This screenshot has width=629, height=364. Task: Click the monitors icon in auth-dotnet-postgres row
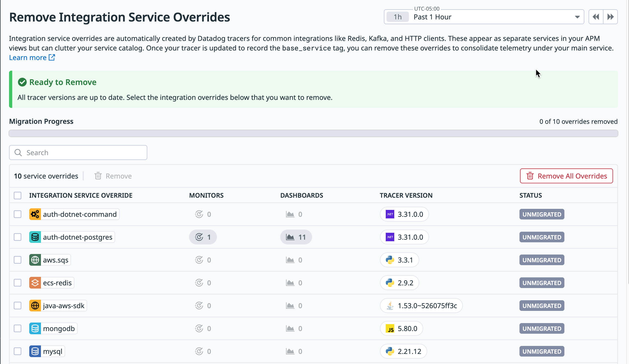tap(199, 237)
